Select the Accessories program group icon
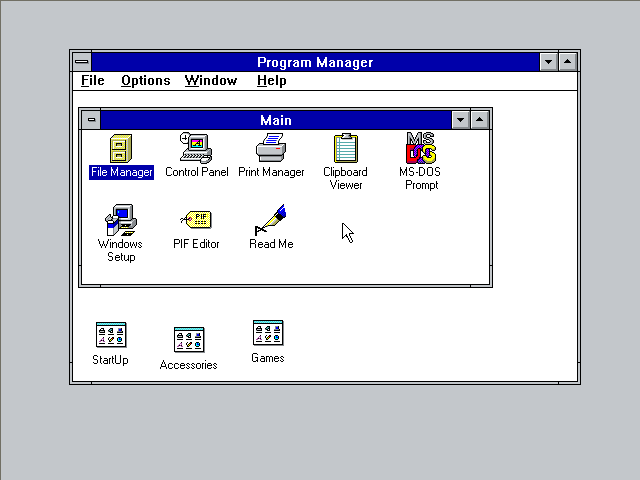The width and height of the screenshot is (640, 480). tap(189, 340)
